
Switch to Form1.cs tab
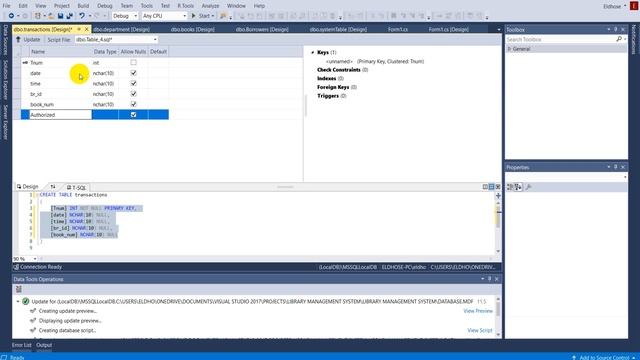(x=398, y=29)
